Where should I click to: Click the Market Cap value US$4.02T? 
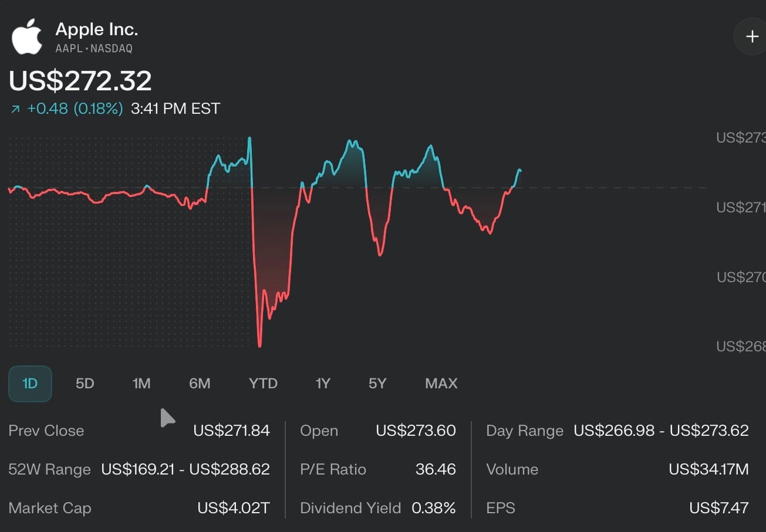point(234,508)
